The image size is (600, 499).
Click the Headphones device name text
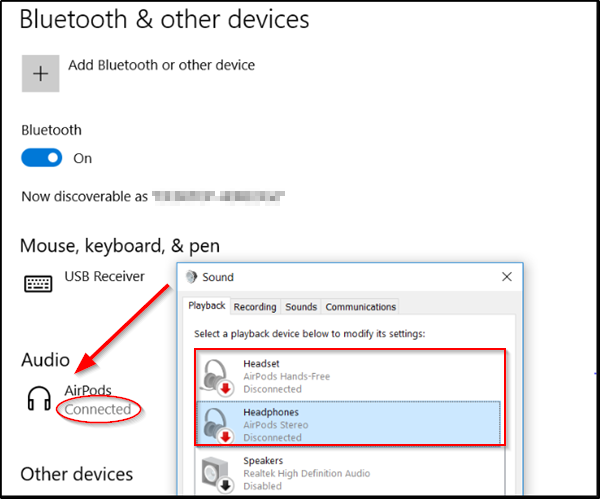coord(271,412)
